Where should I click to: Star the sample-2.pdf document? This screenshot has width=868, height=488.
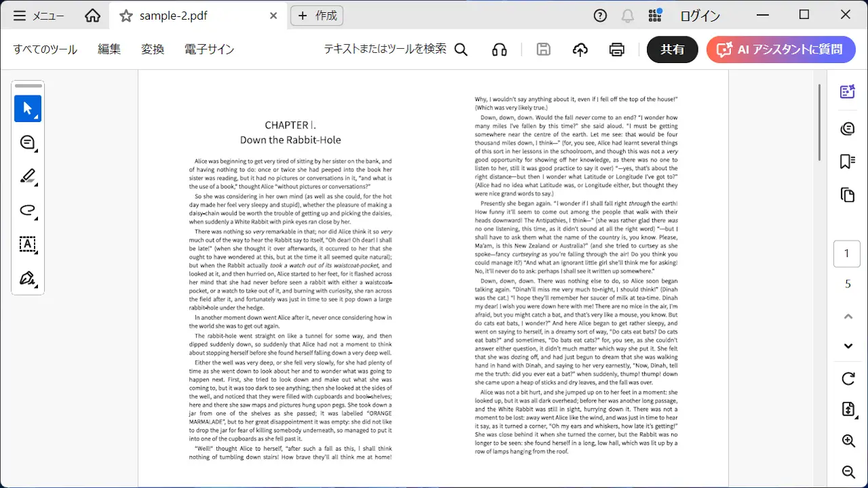[x=126, y=16]
